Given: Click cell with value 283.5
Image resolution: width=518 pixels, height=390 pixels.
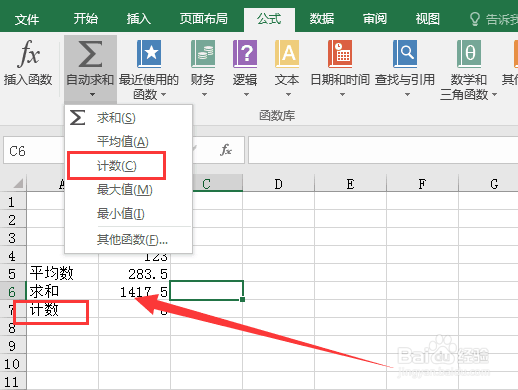Looking at the screenshot, I should tap(135, 273).
